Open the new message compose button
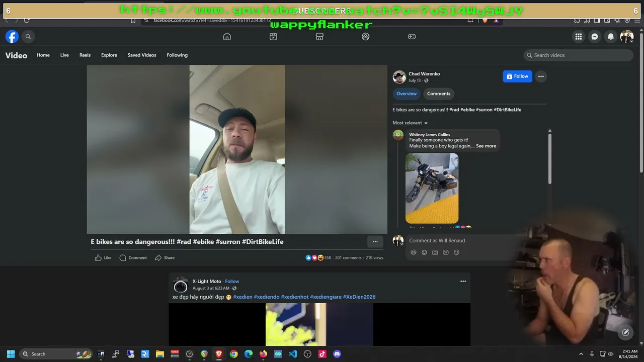The width and height of the screenshot is (644, 362). [x=625, y=332]
